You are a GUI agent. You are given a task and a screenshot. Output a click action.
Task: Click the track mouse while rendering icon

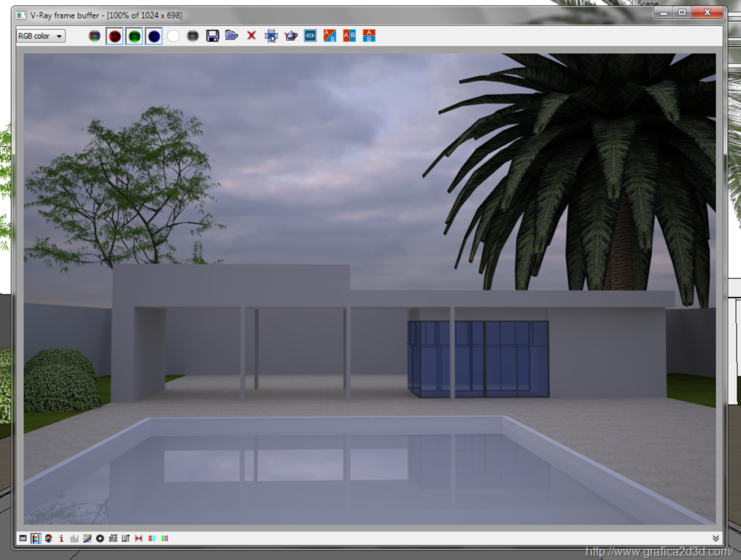pos(271,36)
